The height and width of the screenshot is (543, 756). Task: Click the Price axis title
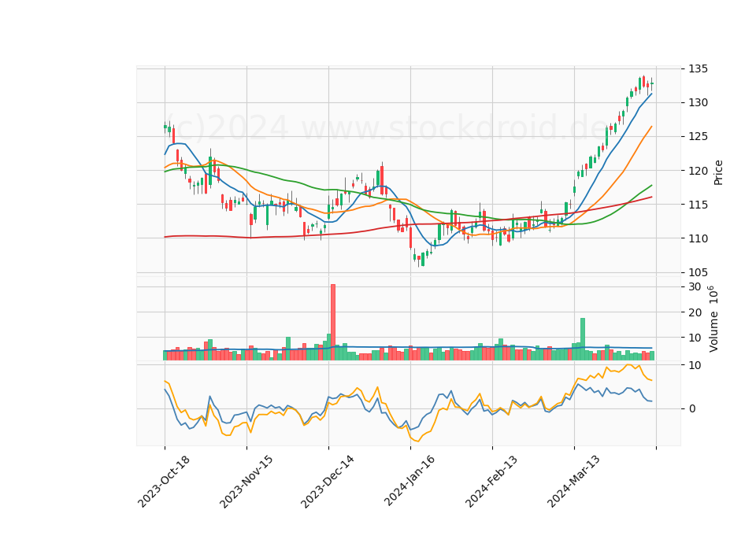(x=718, y=172)
